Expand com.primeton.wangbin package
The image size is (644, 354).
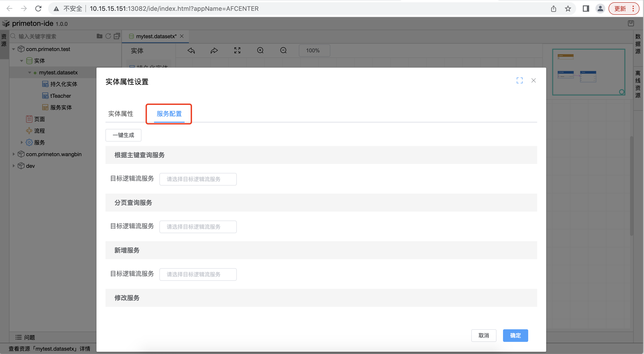(x=13, y=154)
